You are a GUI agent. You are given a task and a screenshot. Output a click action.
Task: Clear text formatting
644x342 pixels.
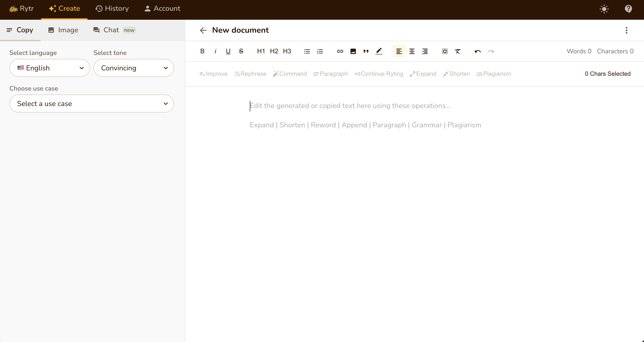(x=458, y=51)
